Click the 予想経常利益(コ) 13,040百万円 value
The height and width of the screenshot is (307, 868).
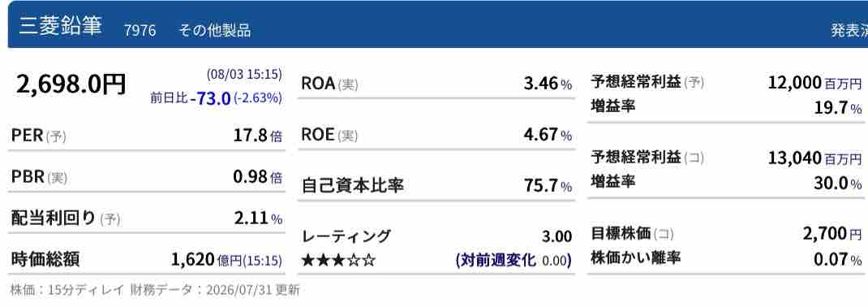(814, 158)
